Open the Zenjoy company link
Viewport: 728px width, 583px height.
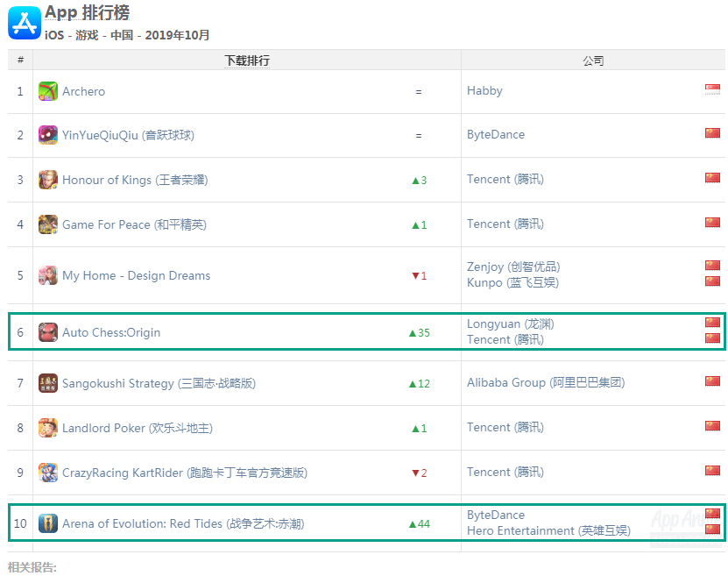(512, 267)
